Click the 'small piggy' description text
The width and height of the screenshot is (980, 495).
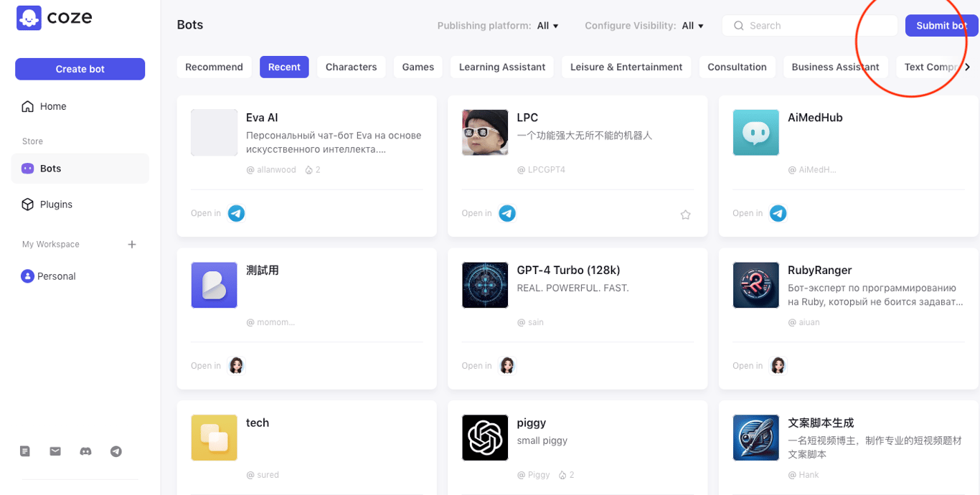[x=542, y=440]
